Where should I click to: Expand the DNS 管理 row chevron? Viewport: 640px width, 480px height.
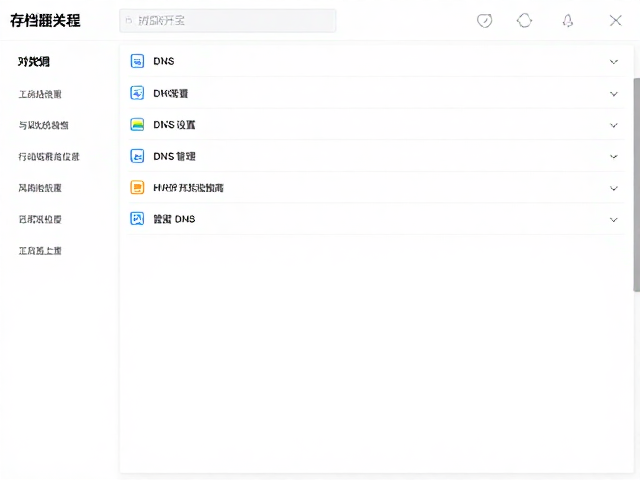[613, 157]
